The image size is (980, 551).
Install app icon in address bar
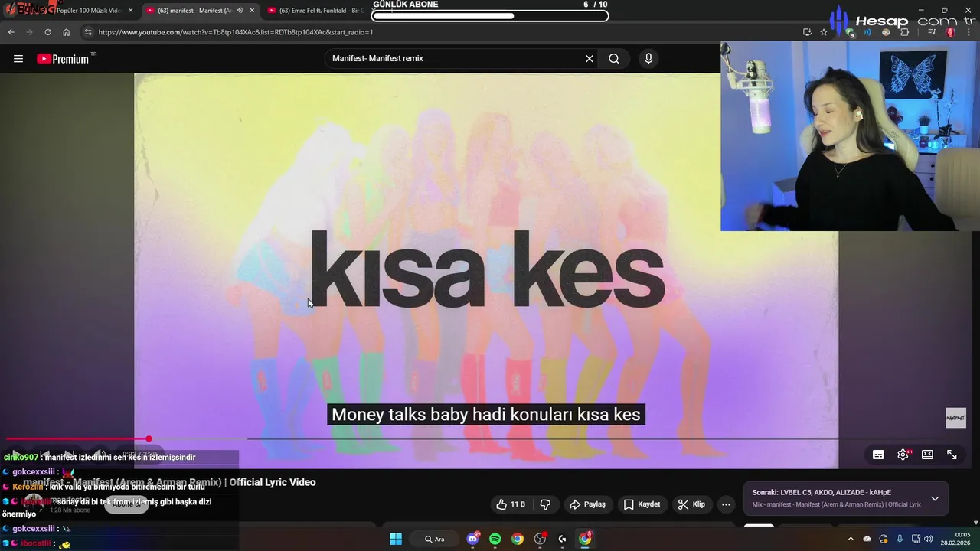click(807, 32)
